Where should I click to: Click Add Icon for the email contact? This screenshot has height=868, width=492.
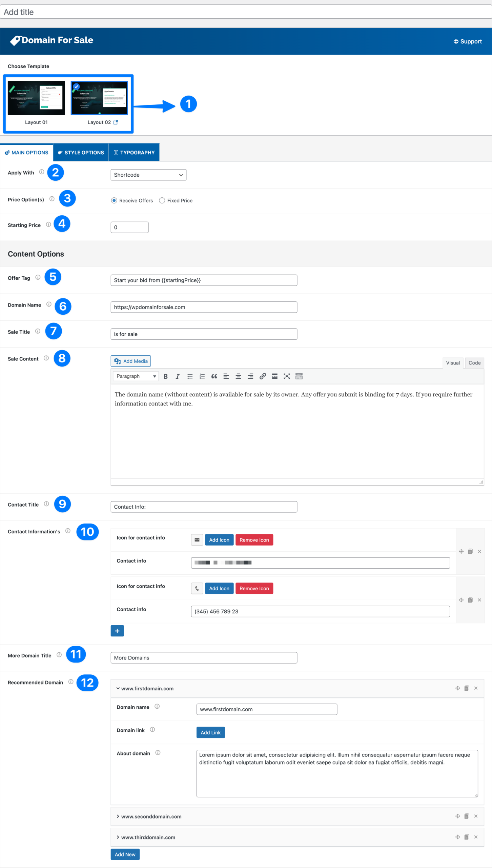pos(219,540)
